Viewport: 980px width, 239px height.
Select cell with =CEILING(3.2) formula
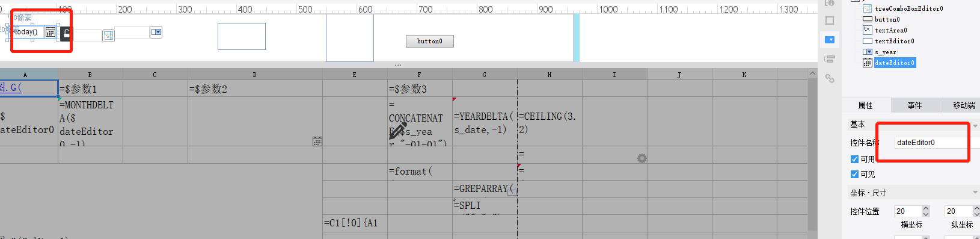550,121
